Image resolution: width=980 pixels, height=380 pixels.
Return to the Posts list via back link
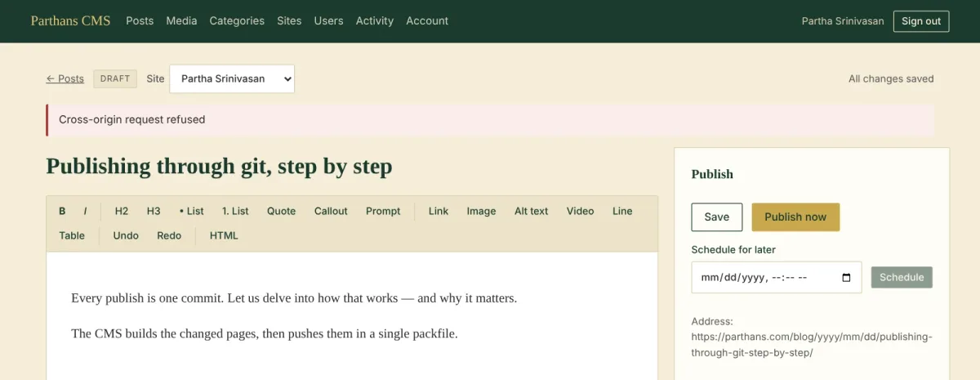(65, 78)
